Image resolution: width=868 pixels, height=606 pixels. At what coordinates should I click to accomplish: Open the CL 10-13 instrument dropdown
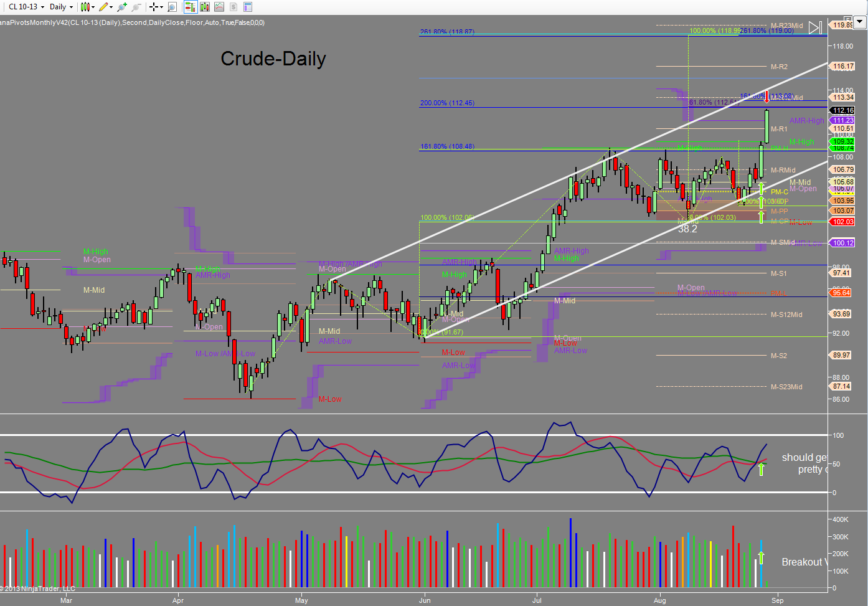pyautogui.click(x=26, y=7)
